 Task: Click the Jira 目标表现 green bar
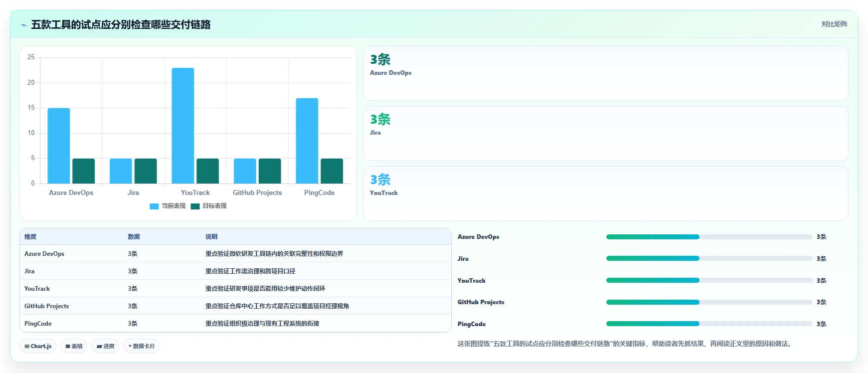(146, 171)
